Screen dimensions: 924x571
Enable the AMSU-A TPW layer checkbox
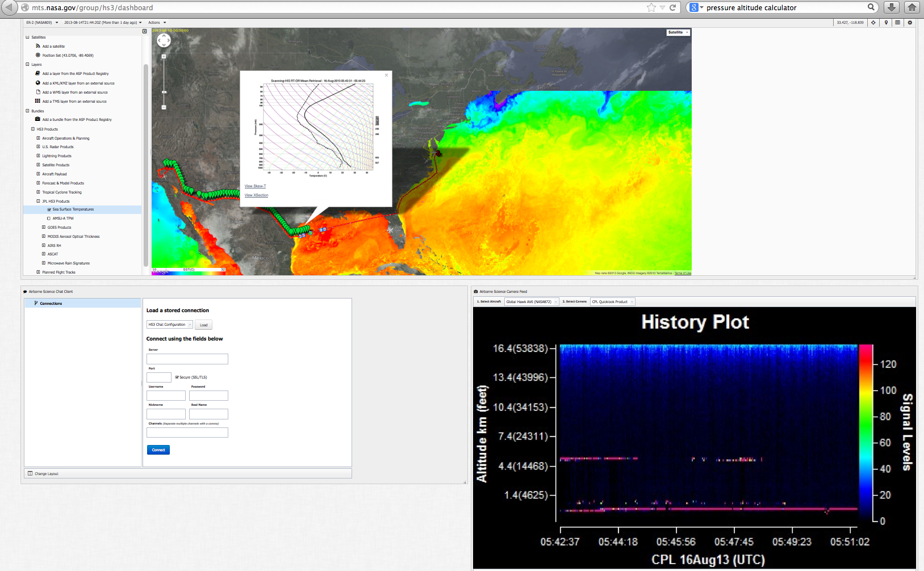[x=49, y=219]
